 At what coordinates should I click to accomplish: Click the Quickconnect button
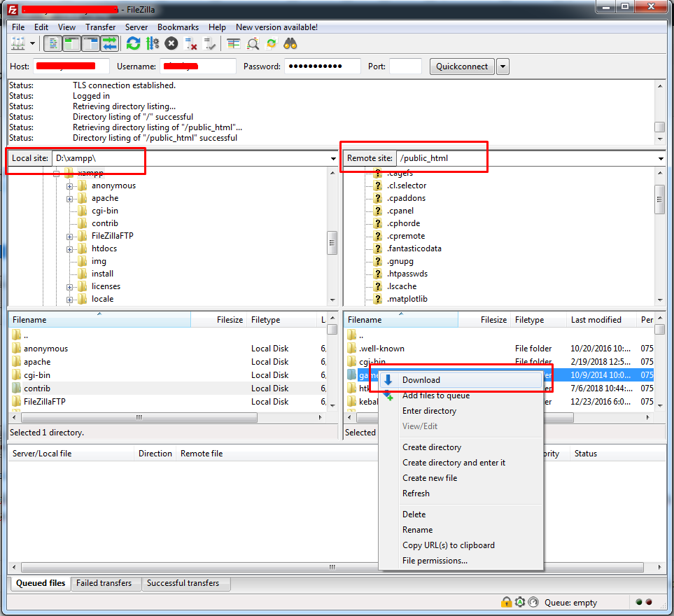pyautogui.click(x=462, y=66)
